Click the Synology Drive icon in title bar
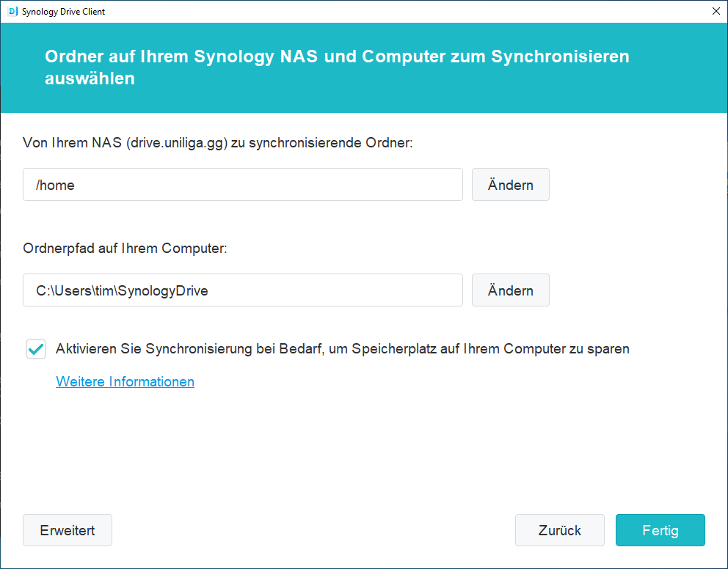The width and height of the screenshot is (728, 569). pos(12,12)
